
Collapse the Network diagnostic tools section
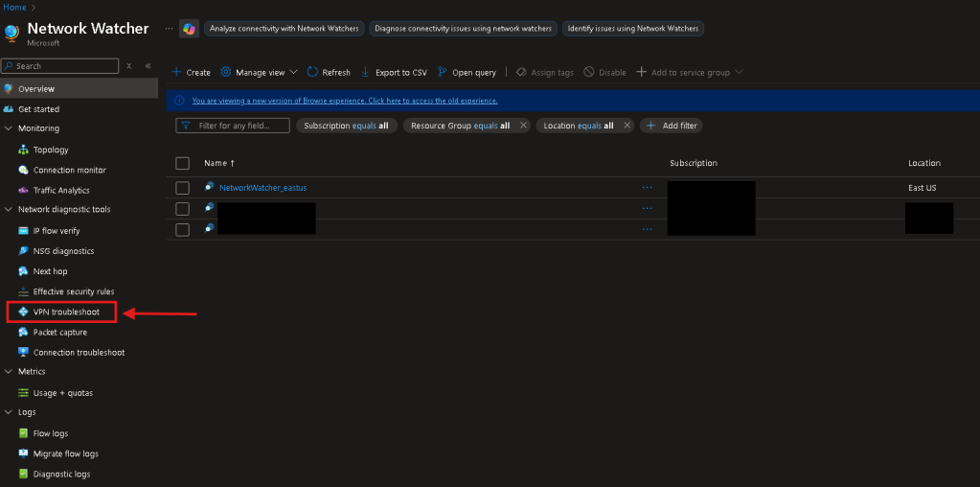9,209
